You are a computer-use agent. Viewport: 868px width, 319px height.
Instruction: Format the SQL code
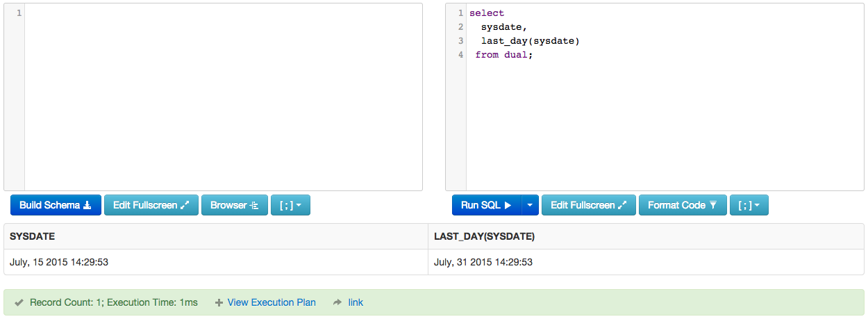tap(682, 205)
